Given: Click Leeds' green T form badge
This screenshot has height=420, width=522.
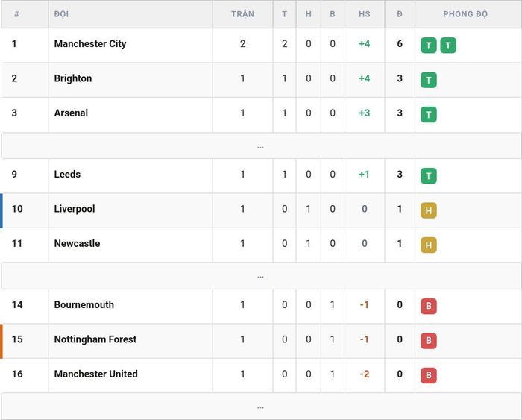Looking at the screenshot, I should tap(429, 176).
